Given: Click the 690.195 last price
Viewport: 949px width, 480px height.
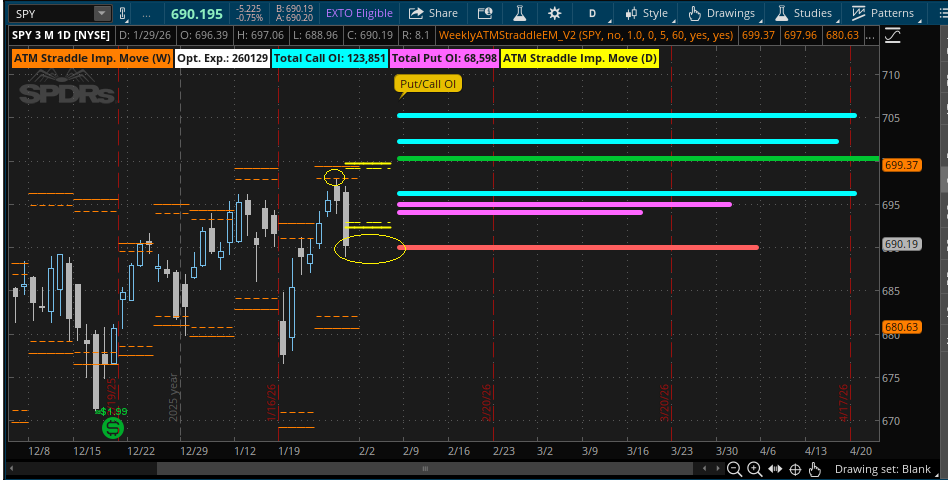Looking at the screenshot, I should click(x=196, y=13).
